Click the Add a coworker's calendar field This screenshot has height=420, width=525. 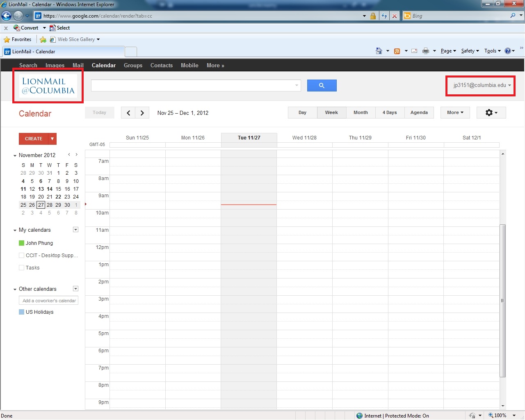point(49,301)
